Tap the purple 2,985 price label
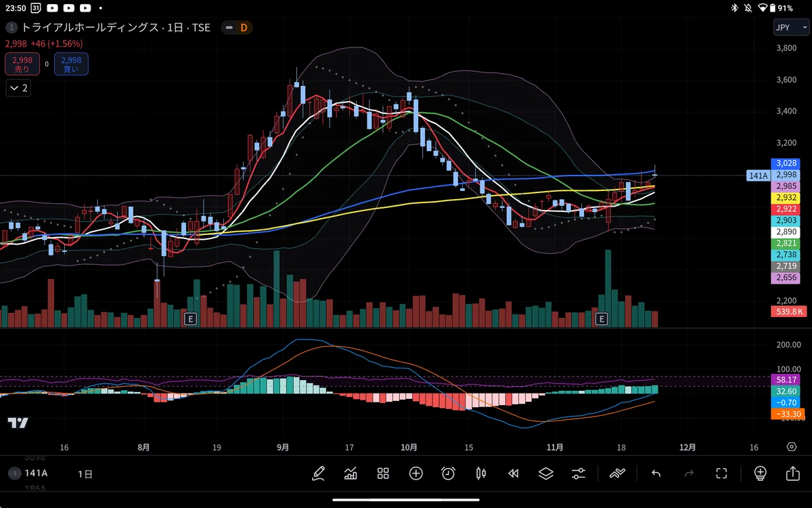This screenshot has height=508, width=812. coord(786,186)
